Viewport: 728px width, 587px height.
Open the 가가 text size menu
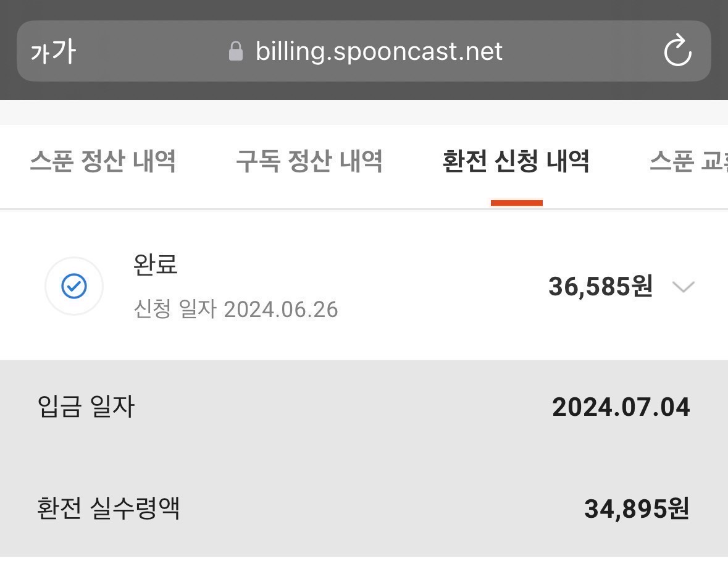point(53,52)
